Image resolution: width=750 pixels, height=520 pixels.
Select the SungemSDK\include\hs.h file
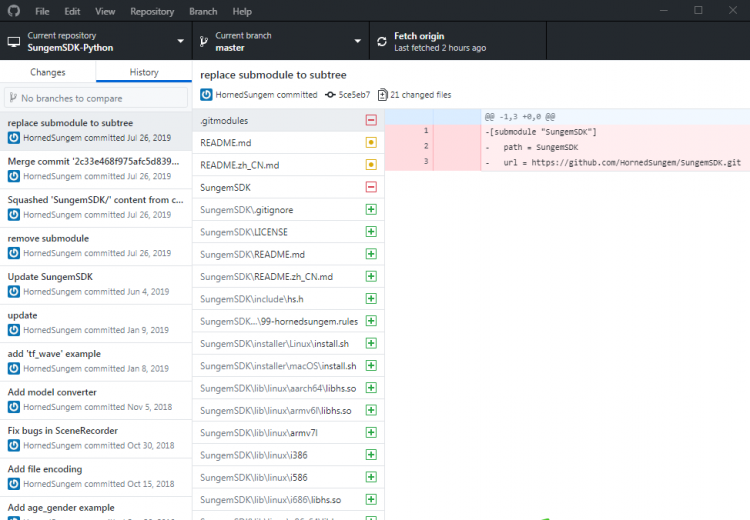tap(288, 299)
